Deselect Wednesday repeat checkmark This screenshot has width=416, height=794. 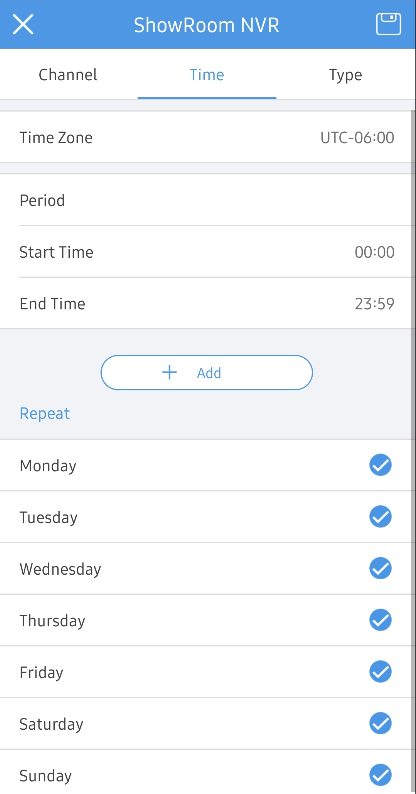380,568
